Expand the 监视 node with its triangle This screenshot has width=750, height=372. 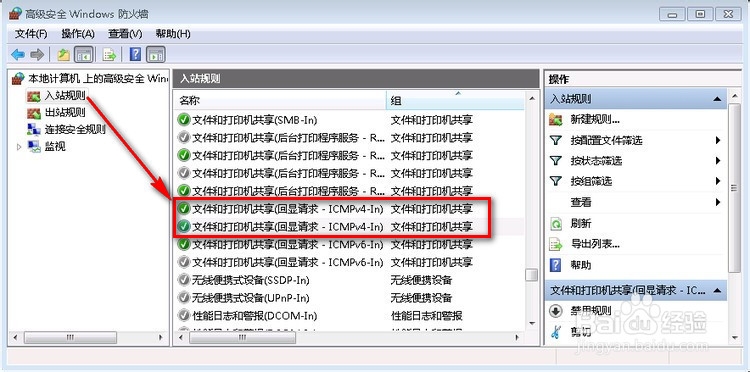(x=19, y=147)
